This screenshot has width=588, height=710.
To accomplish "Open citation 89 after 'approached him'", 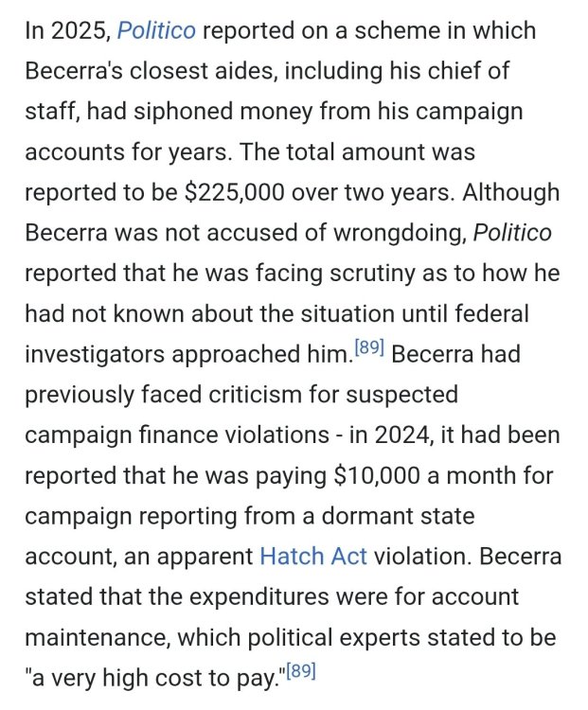I will pos(369,347).
